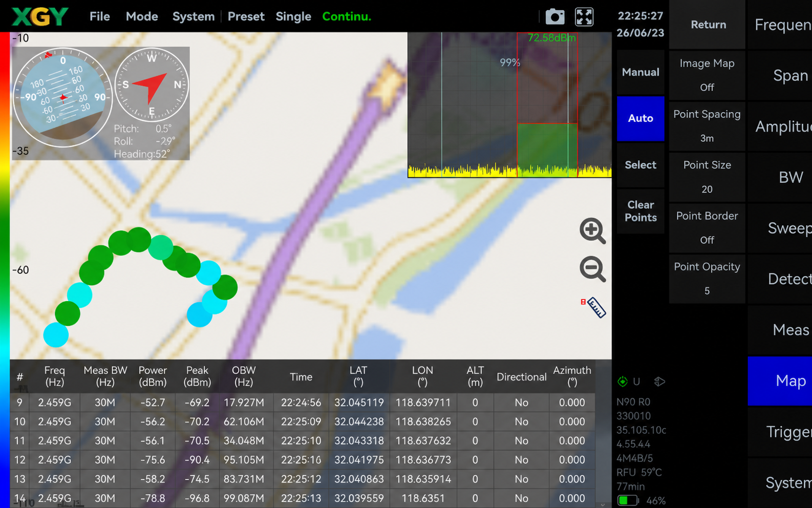Image resolution: width=812 pixels, height=508 pixels.
Task: Click the clock display 22:25:27
Action: tap(640, 16)
